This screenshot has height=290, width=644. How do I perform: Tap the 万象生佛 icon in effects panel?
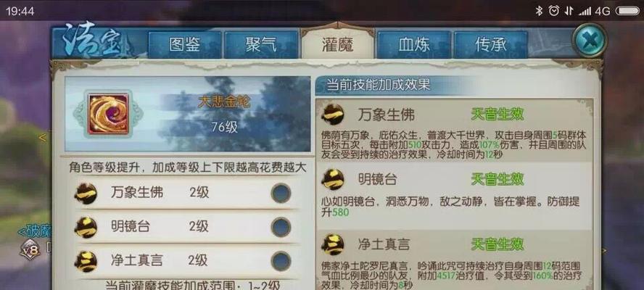click(x=333, y=115)
